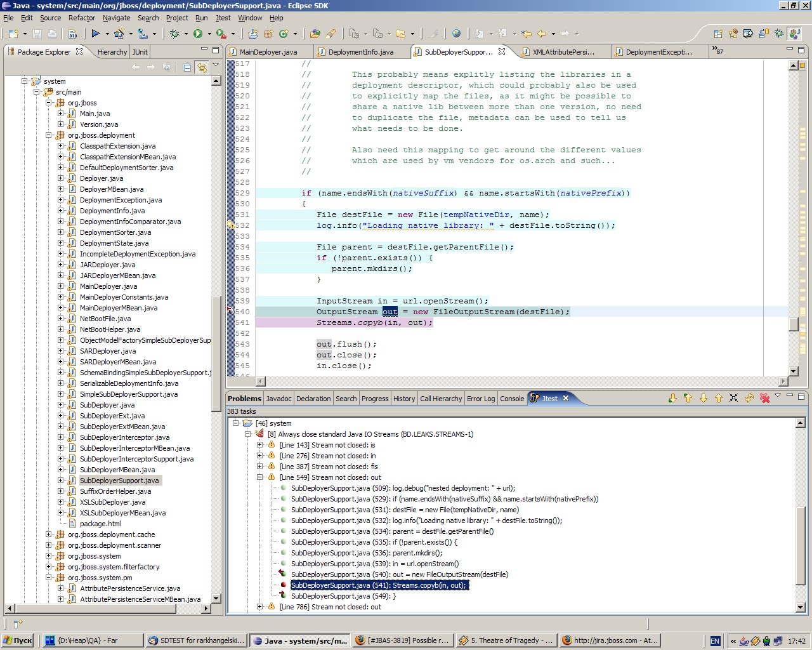Collapse the org.jboss.deployment package node
This screenshot has width=812, height=650.
[49, 135]
